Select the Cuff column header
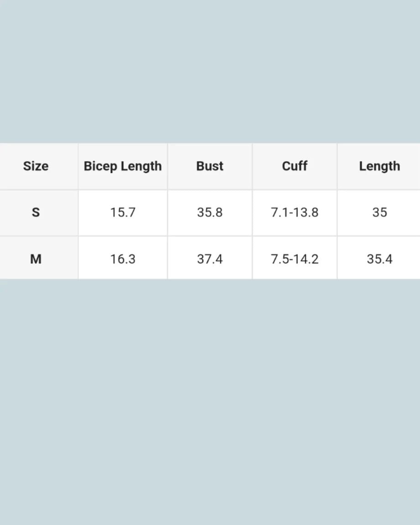 pos(294,166)
